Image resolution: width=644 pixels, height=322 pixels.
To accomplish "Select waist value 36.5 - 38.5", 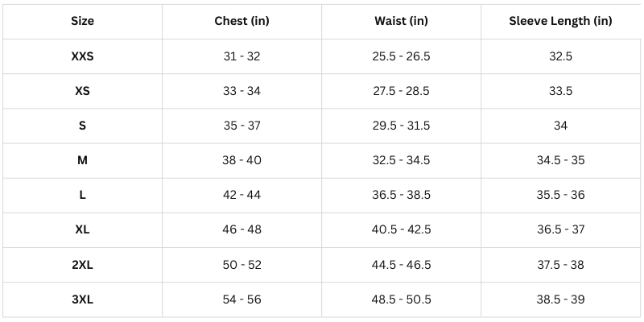I will click(401, 195).
